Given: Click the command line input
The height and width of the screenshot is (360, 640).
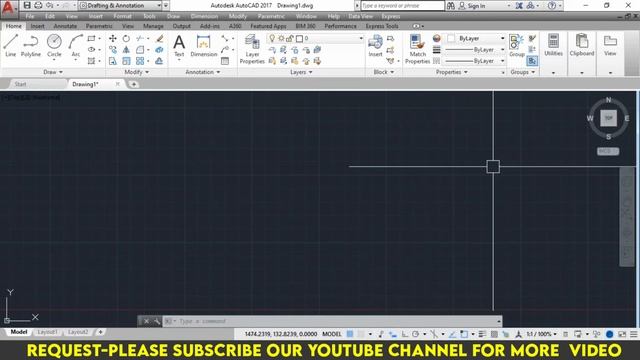Looking at the screenshot, I should [x=332, y=321].
